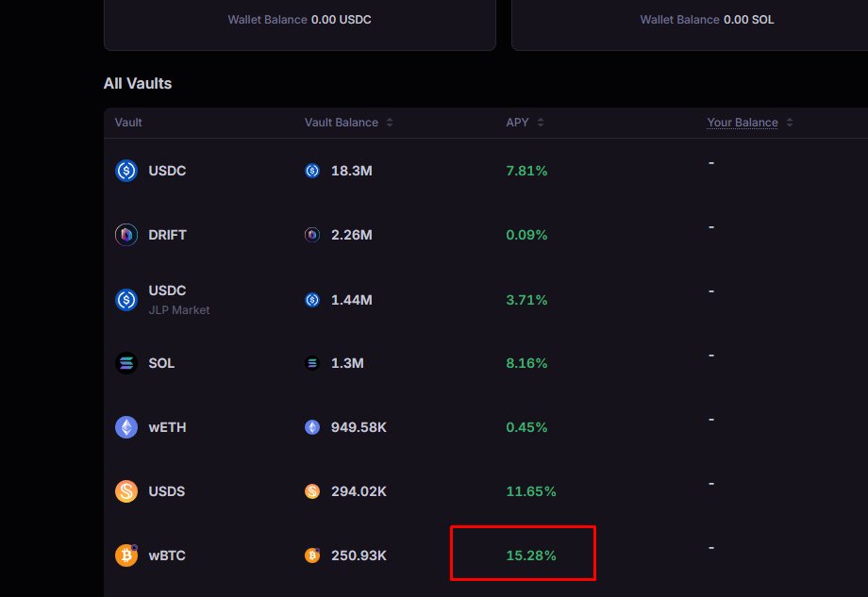Click the SOL vault token icon
Image resolution: width=868 pixels, height=597 pixels.
(x=126, y=363)
